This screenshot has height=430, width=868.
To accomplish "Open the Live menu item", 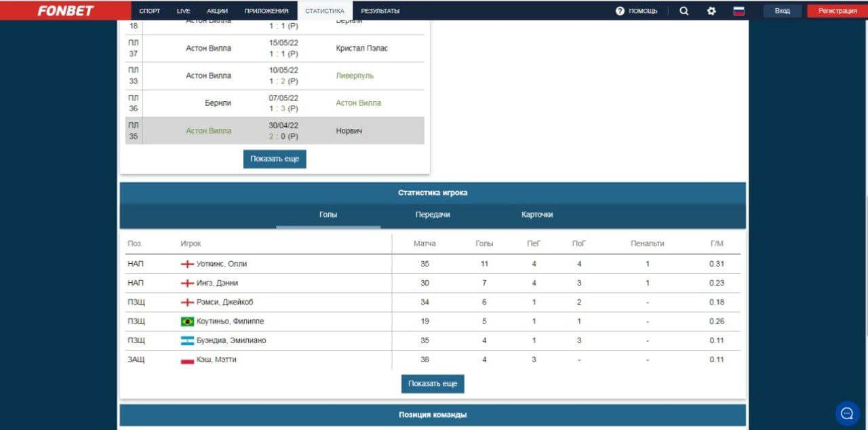I will pos(183,11).
